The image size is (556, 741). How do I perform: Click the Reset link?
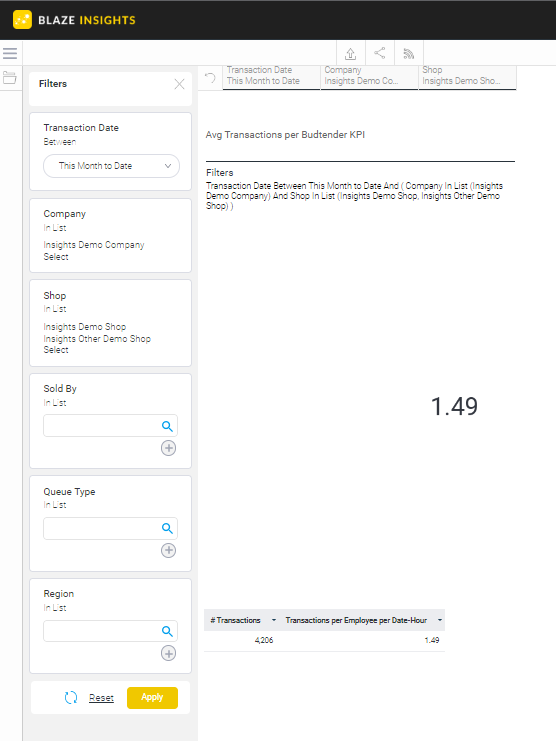pyautogui.click(x=101, y=698)
